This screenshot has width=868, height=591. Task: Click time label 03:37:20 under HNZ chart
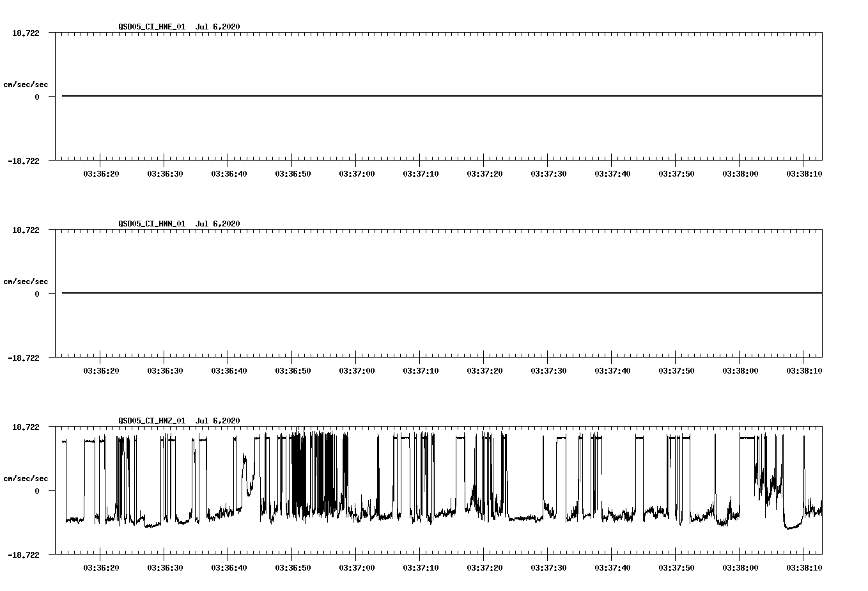click(484, 568)
